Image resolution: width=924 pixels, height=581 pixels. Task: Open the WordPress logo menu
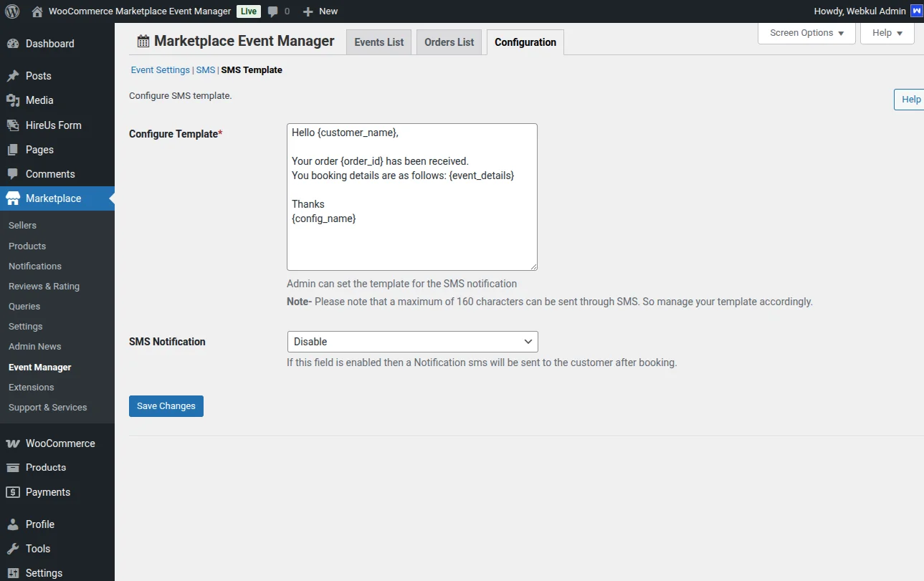[11, 11]
